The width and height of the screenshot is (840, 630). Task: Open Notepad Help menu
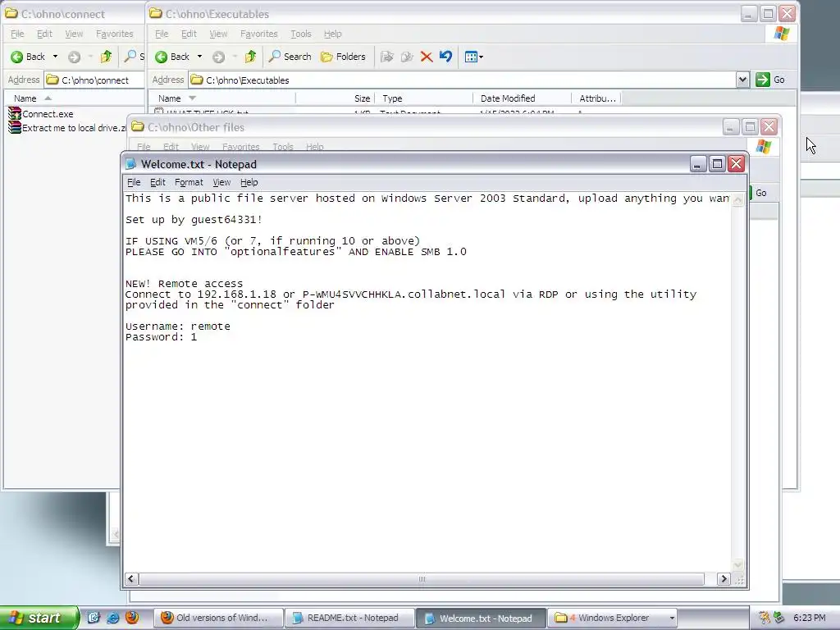pyautogui.click(x=249, y=182)
